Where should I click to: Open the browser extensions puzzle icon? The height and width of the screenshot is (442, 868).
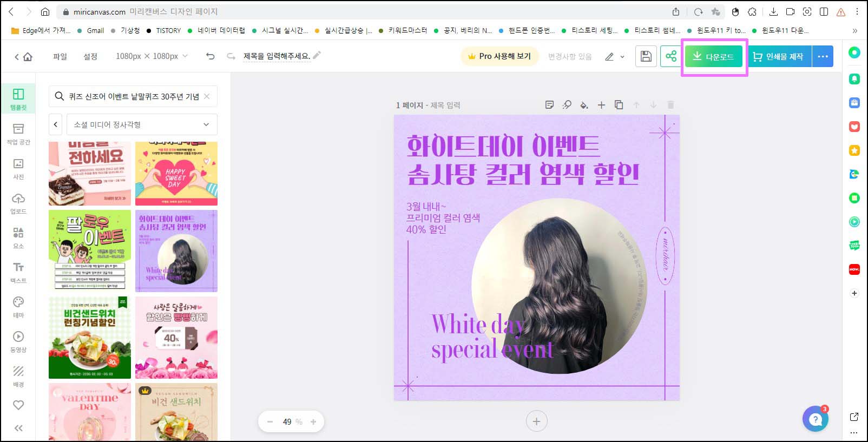752,11
